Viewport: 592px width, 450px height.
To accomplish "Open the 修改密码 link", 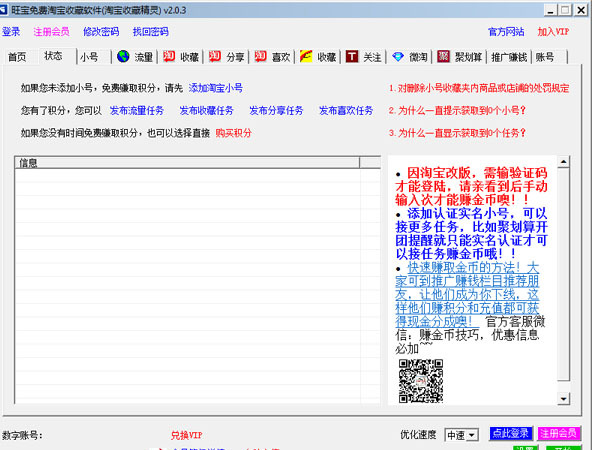I will [101, 32].
